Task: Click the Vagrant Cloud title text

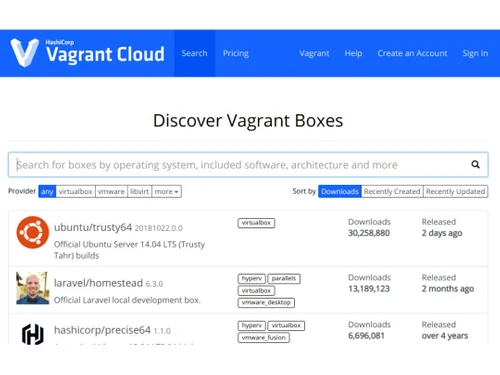Action: pos(105,54)
